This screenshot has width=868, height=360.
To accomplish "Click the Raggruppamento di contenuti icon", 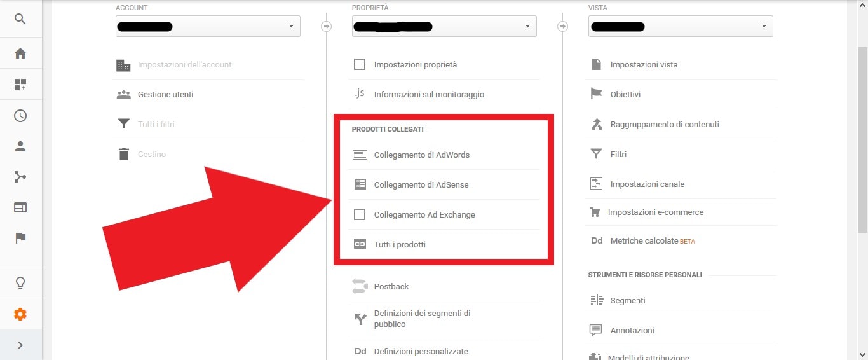I will point(596,124).
